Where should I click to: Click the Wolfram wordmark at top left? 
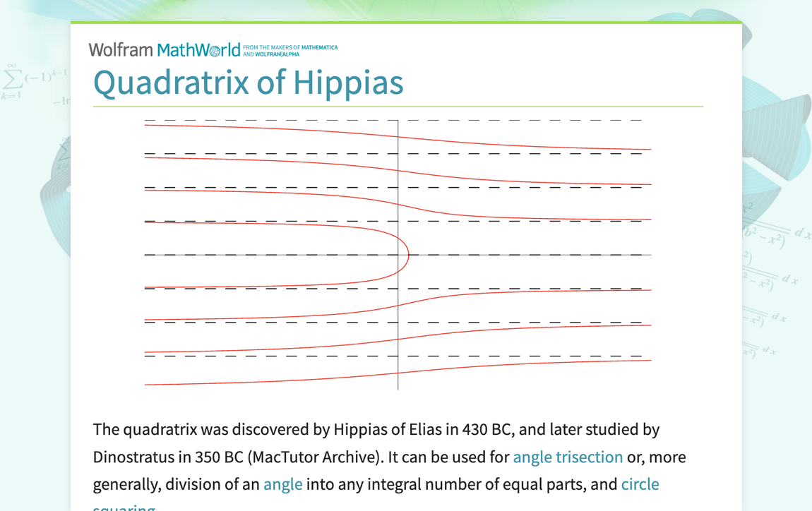point(120,49)
